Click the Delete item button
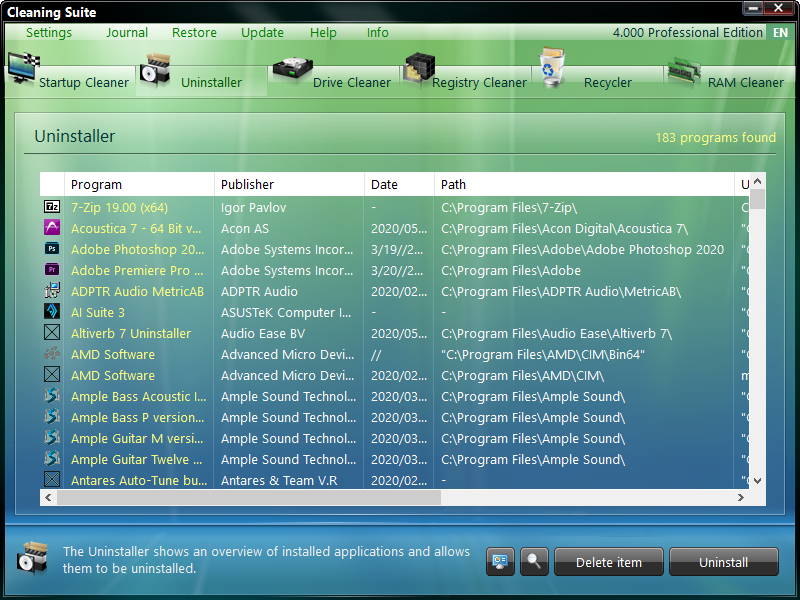 click(x=609, y=562)
